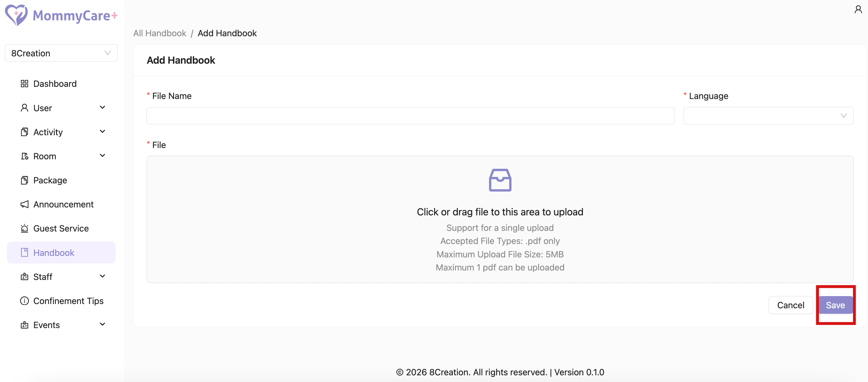Open the Language dropdown
Image resolution: width=868 pixels, height=382 pixels.
pos(768,116)
